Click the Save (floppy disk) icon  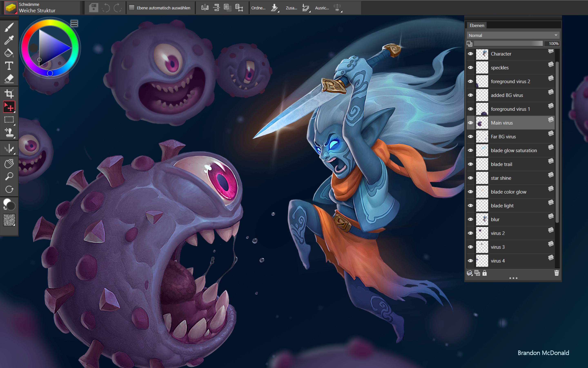coord(94,8)
